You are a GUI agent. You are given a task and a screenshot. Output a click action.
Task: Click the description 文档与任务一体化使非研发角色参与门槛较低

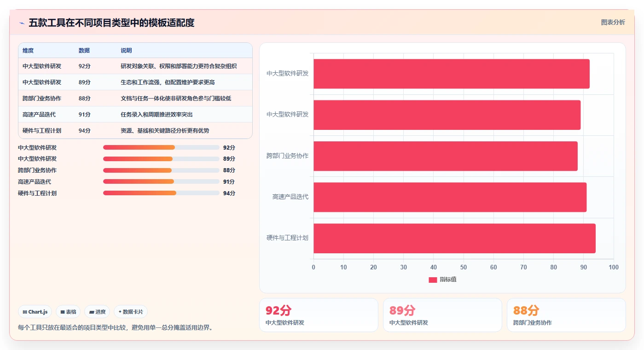pyautogui.click(x=176, y=99)
